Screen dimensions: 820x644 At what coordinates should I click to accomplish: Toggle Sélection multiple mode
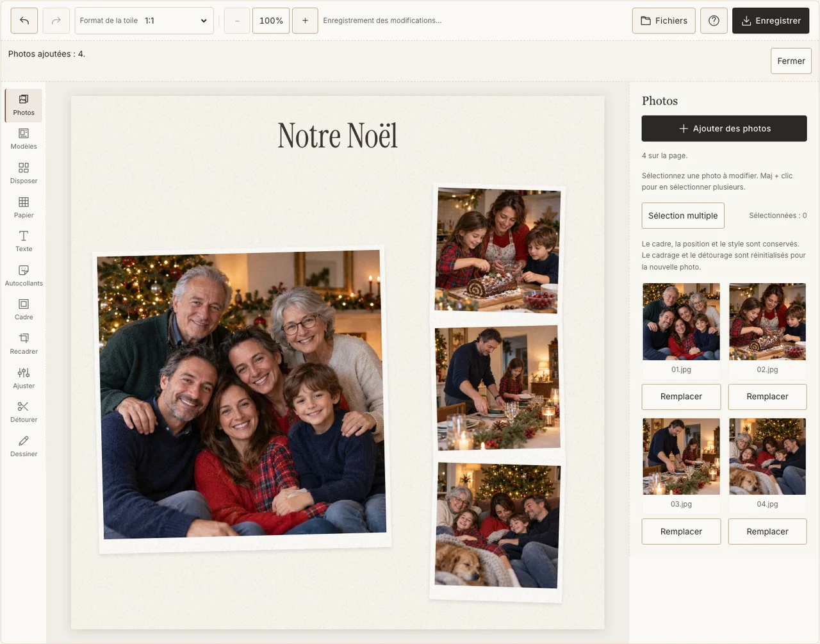[x=683, y=215]
